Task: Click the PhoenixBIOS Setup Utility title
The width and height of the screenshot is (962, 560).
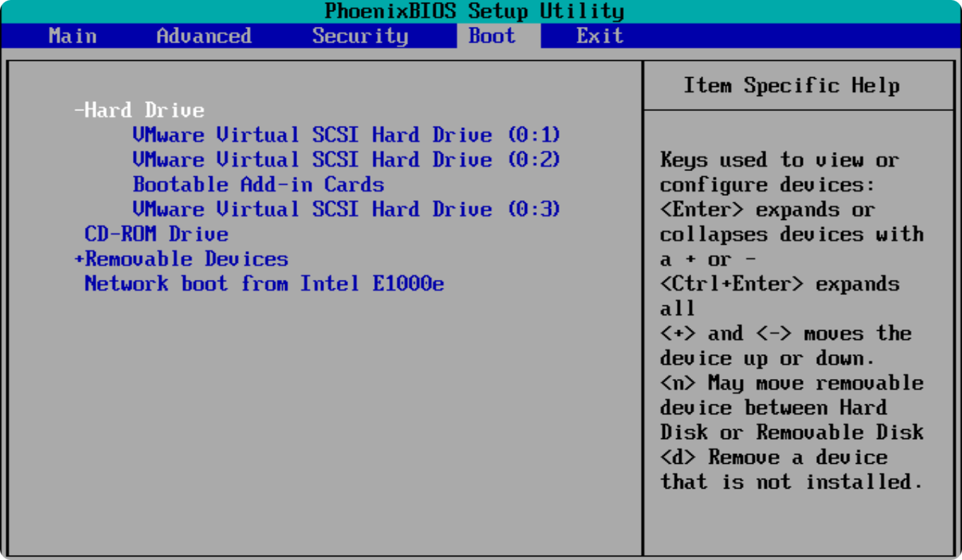Action: click(x=475, y=11)
